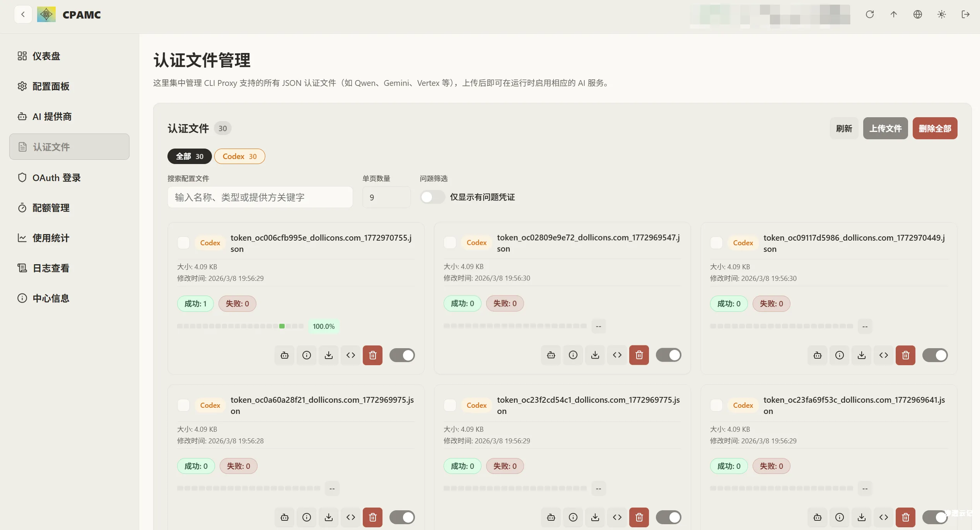The height and width of the screenshot is (530, 980).
Task: Click the upload arrow icon in the header
Action: pos(894,14)
